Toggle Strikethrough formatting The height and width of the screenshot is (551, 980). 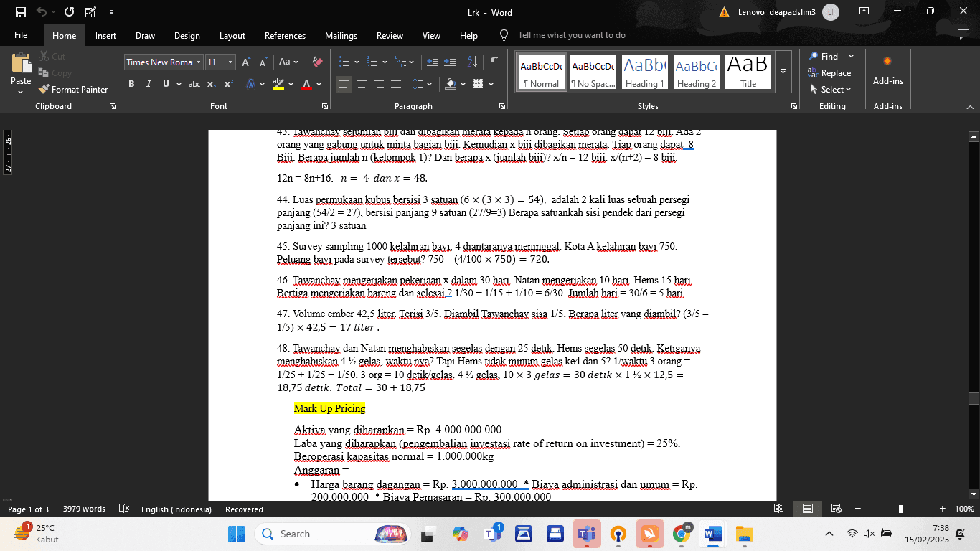pos(194,84)
